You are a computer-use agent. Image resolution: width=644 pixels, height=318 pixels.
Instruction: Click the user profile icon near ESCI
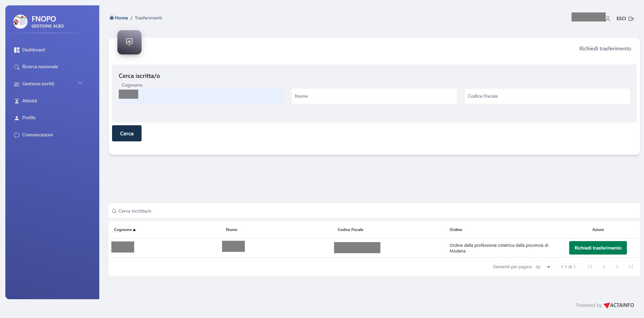(608, 19)
